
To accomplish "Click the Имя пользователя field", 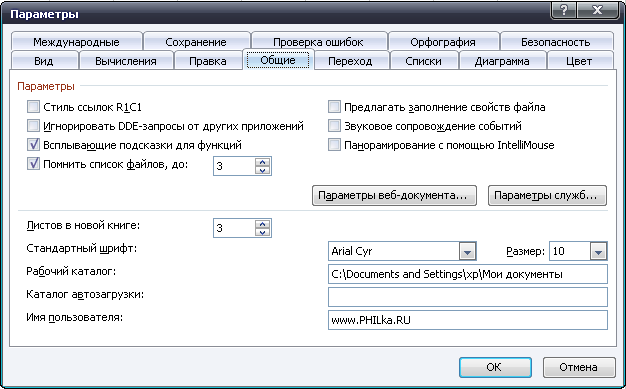I will pyautogui.click(x=468, y=320).
